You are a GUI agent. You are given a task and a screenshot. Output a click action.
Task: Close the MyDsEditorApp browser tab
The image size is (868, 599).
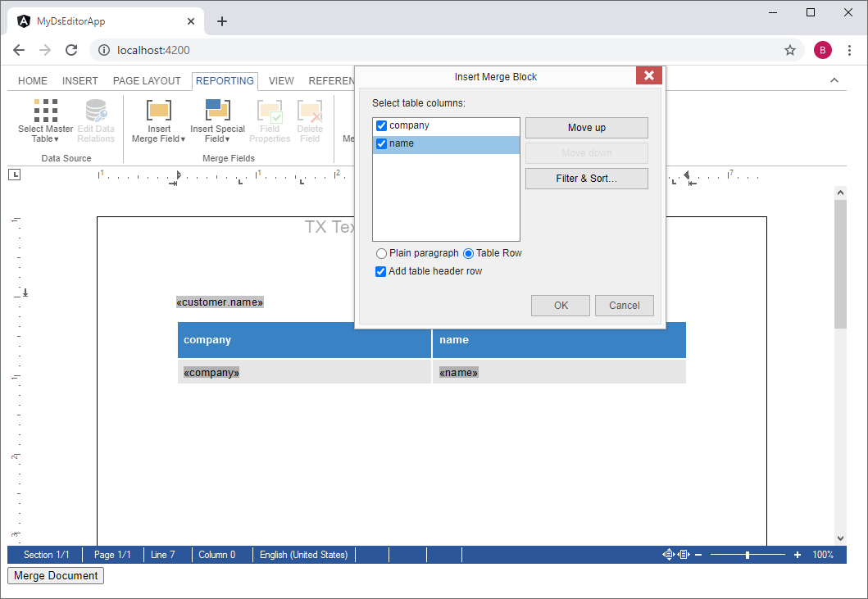click(x=190, y=21)
